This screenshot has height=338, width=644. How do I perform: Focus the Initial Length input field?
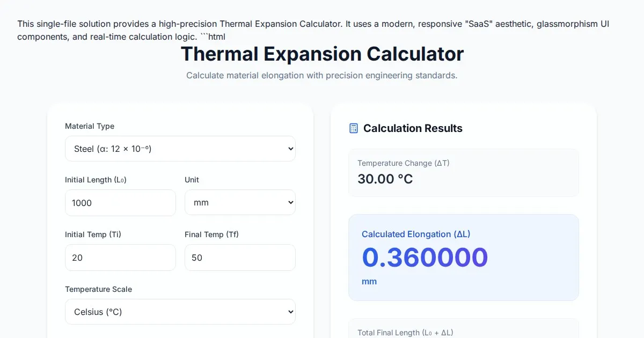pyautogui.click(x=120, y=203)
